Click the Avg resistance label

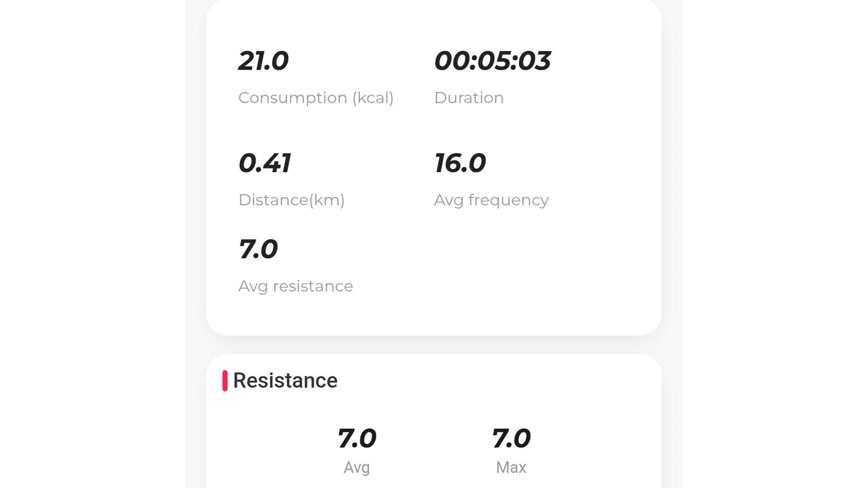point(296,286)
